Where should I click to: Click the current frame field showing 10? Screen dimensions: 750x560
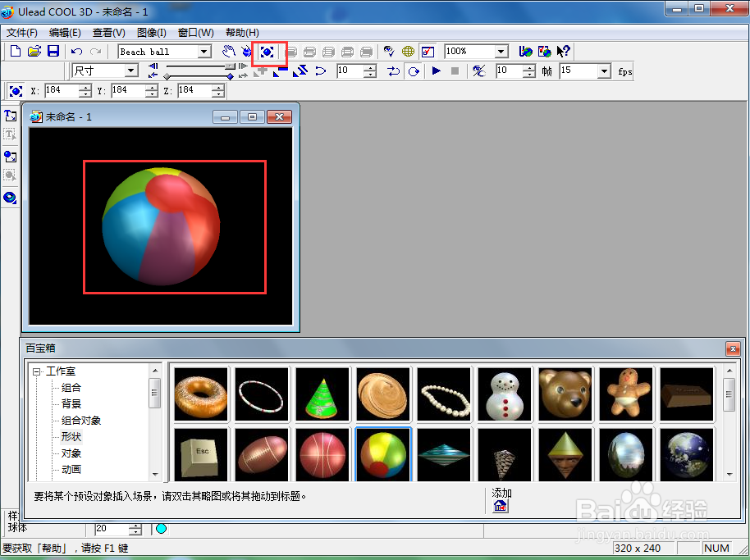pyautogui.click(x=350, y=71)
